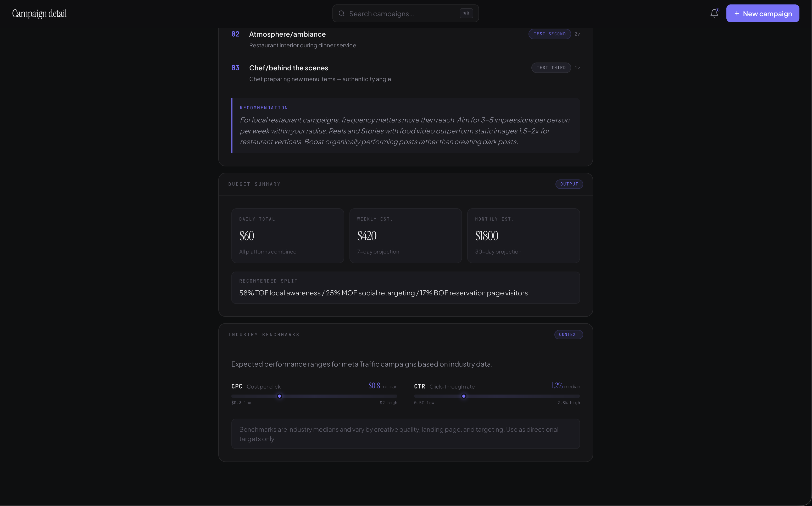Toggle the OUTPUT badge on Budget Summary
Image resolution: width=812 pixels, height=506 pixels.
point(569,184)
